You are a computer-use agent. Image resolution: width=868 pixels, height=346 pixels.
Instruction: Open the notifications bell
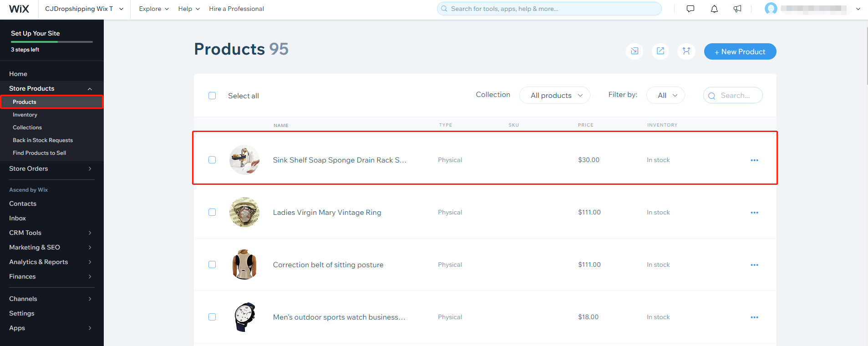click(x=714, y=9)
